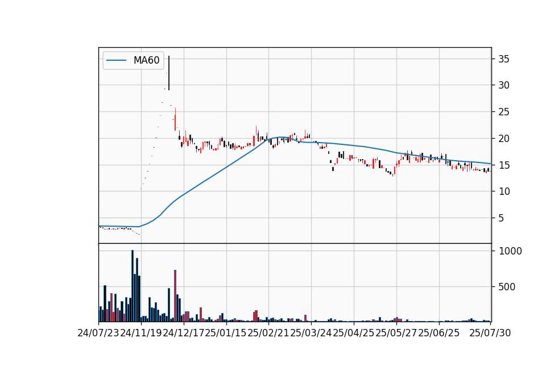Click the MA60 legend label
The height and width of the screenshot is (392, 546).
tap(146, 60)
